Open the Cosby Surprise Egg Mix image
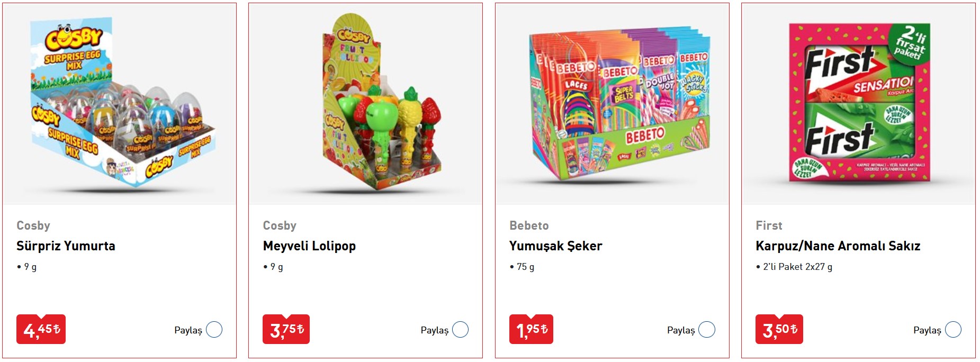Viewport: 980px width, 362px height. tap(120, 104)
